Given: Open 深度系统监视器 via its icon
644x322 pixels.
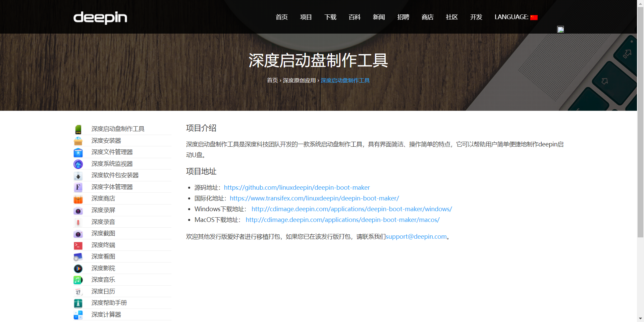Looking at the screenshot, I should click(x=78, y=164).
